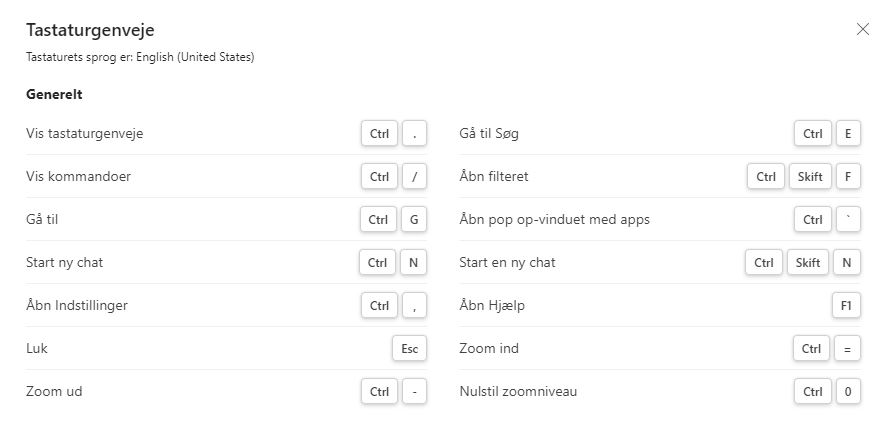Click the 'Vis kommandoer' row label
883x433 pixels.
pyautogui.click(x=78, y=176)
